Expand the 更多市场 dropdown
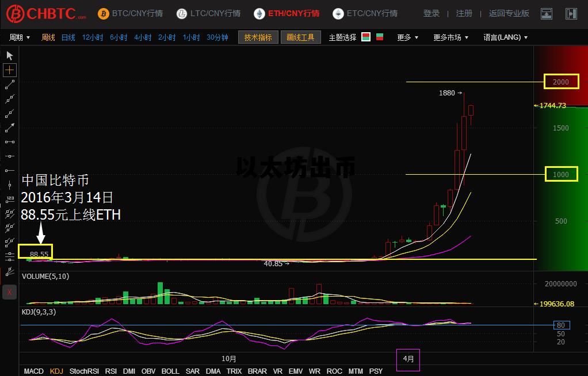Screen dimensions: 588x376 450,37
